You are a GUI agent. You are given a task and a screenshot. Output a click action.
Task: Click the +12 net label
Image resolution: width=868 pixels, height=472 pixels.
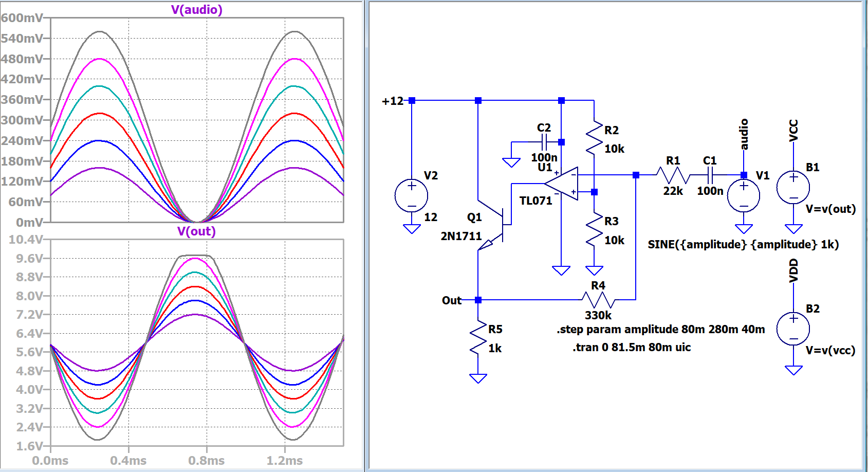tap(393, 101)
